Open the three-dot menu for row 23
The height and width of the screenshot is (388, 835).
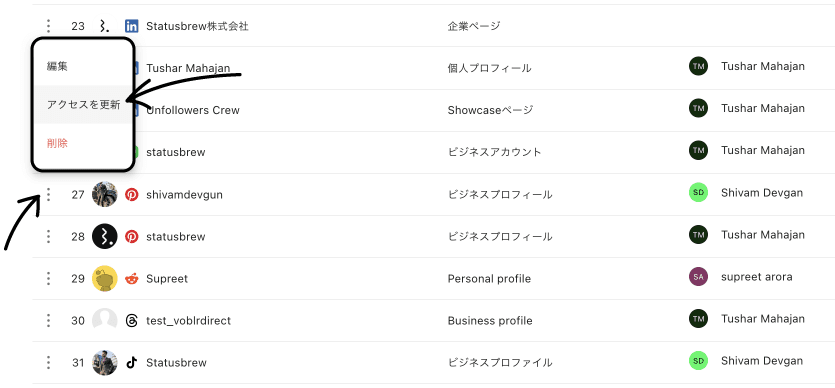48,26
